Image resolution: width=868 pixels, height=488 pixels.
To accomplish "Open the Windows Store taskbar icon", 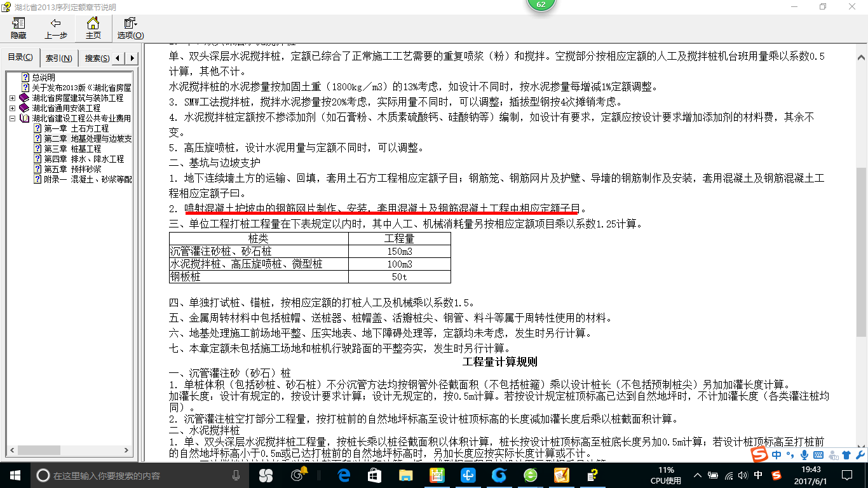I will coord(374,475).
